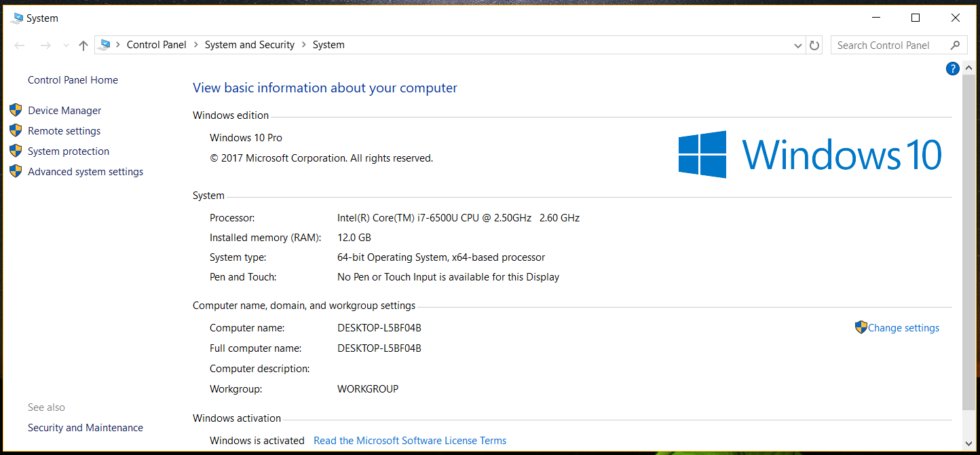Open System and Security breadcrumb
The image size is (980, 455).
(x=250, y=45)
